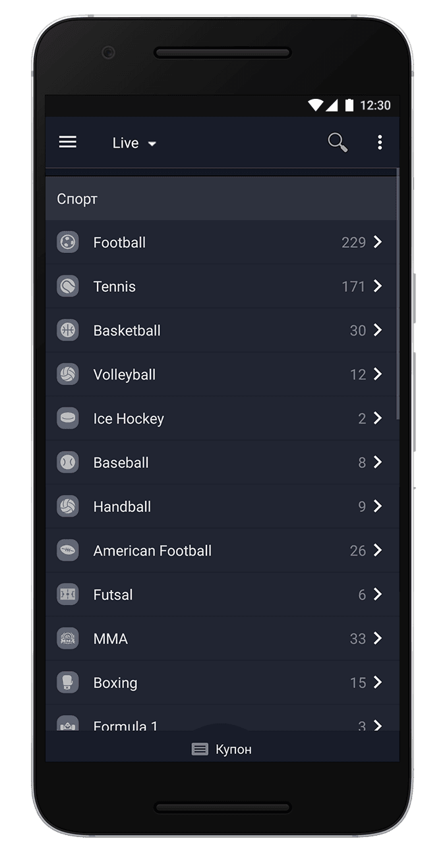Expand MMA events via chevron
Screen dimensions: 447x868
378,639
